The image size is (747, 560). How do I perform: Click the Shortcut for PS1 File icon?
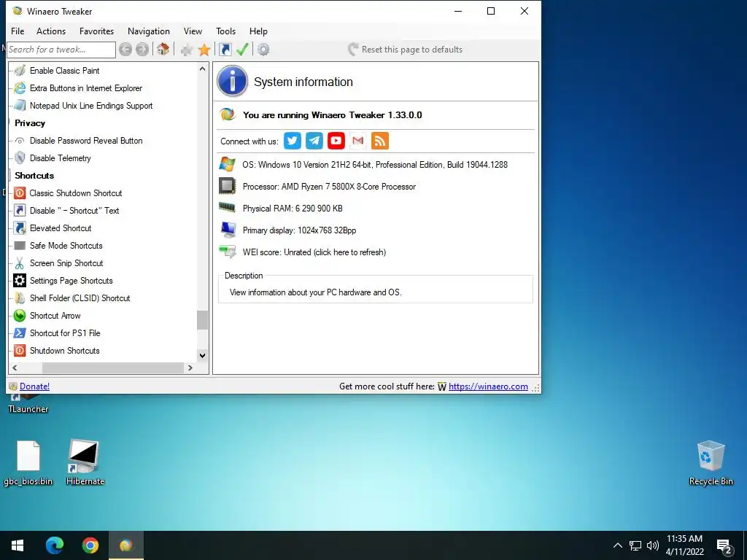click(20, 332)
